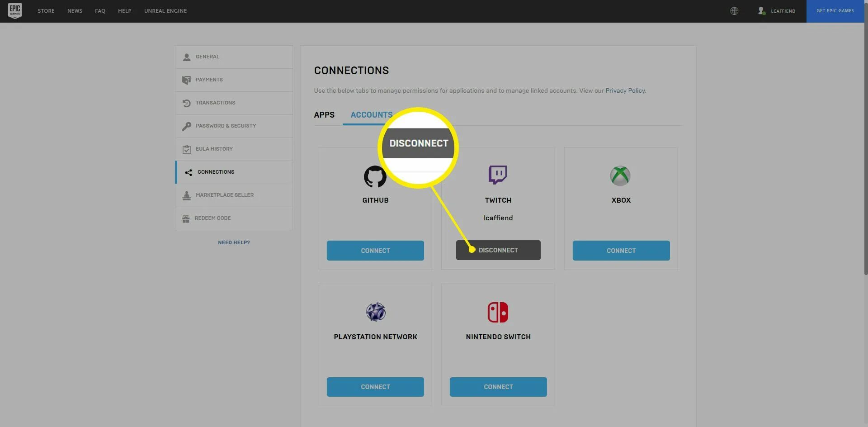Click the Get Epic Games button
868x427 pixels.
tap(835, 11)
